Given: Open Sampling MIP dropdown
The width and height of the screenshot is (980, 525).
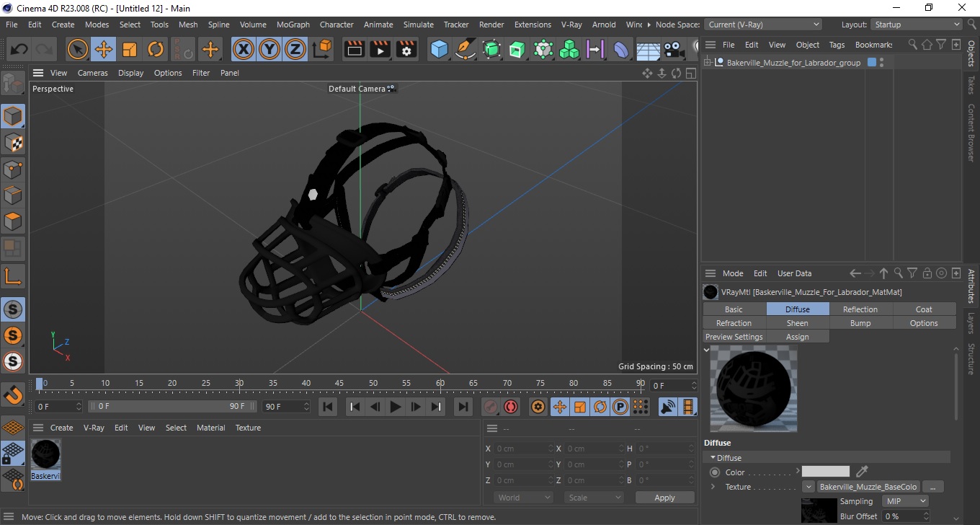Looking at the screenshot, I should 906,501.
